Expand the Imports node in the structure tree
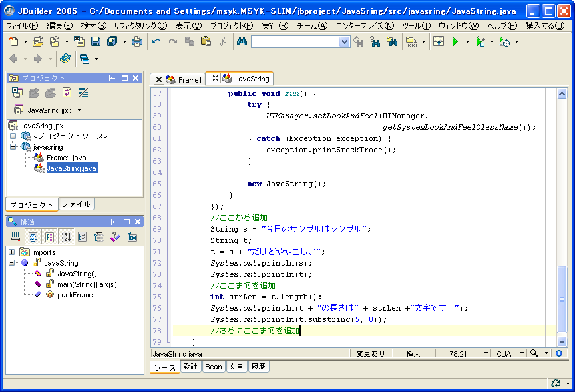The image size is (575, 392). [x=12, y=252]
